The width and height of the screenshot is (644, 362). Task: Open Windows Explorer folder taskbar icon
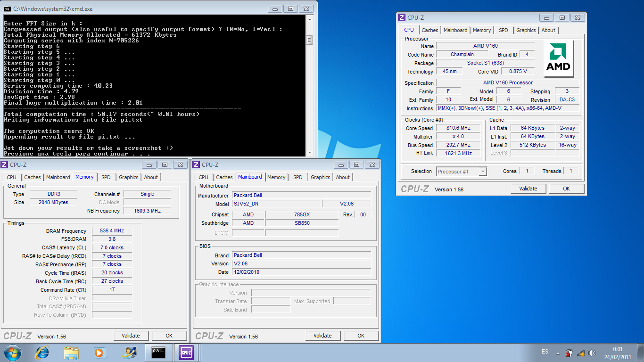click(71, 352)
